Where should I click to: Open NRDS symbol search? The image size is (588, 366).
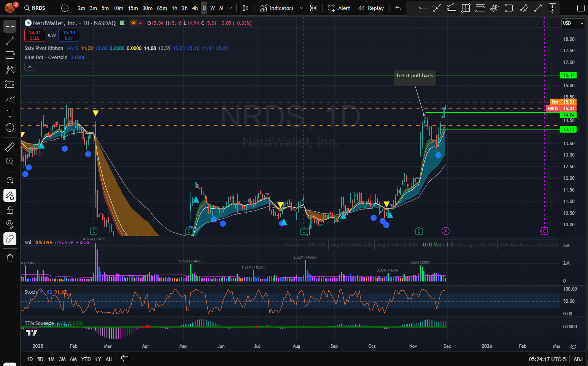(35, 8)
